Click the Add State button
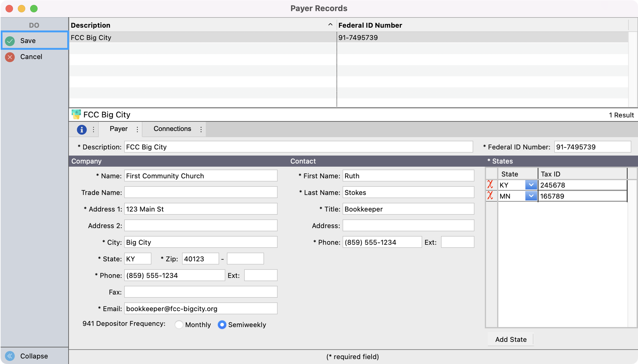638x364 pixels. coord(511,339)
